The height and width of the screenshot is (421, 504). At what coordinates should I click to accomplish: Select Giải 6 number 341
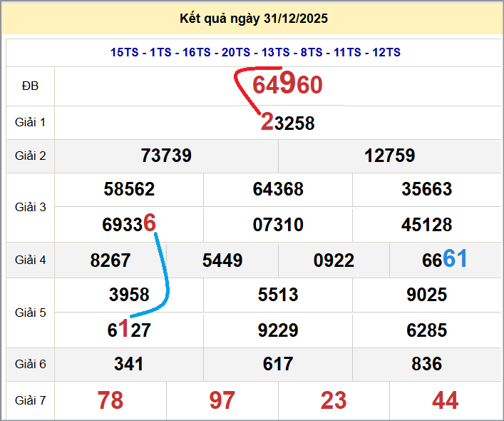coord(129,365)
